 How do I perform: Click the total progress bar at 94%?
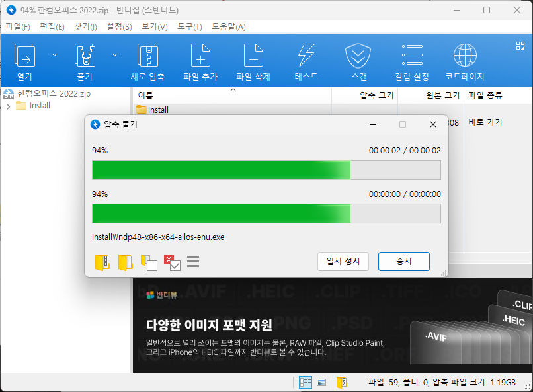[x=266, y=170]
